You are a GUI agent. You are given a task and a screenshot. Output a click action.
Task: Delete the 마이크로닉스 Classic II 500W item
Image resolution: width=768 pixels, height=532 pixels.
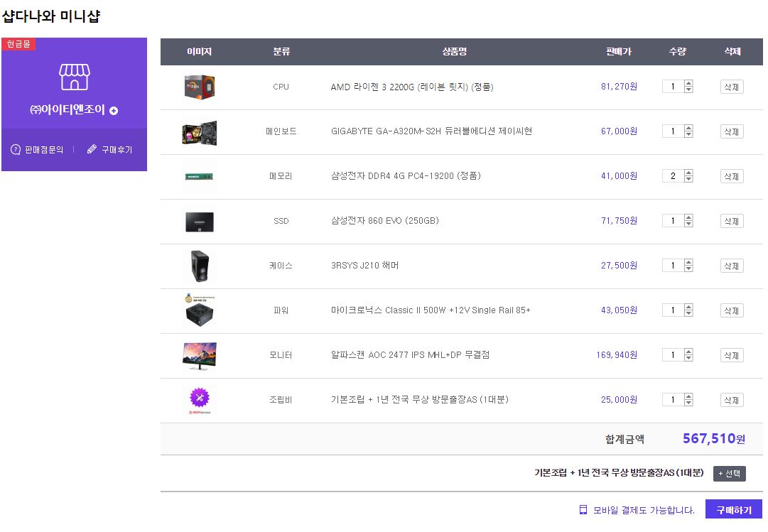[x=732, y=310]
